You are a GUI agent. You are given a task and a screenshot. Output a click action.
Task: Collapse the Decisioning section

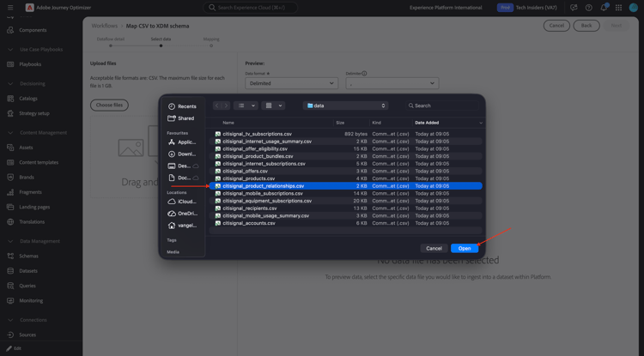point(10,84)
